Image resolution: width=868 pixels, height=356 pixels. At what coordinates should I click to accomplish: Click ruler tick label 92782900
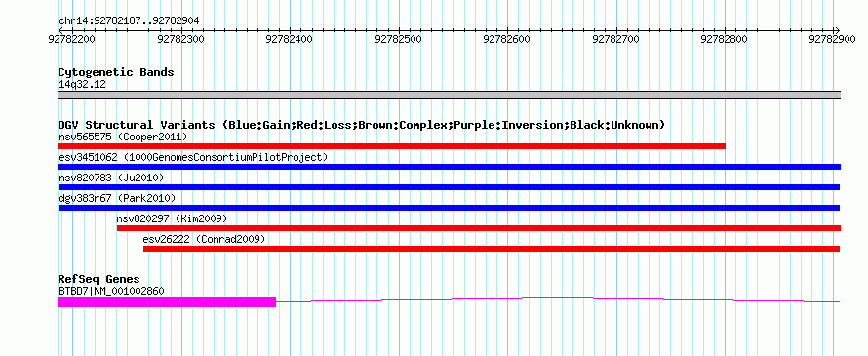pos(833,40)
